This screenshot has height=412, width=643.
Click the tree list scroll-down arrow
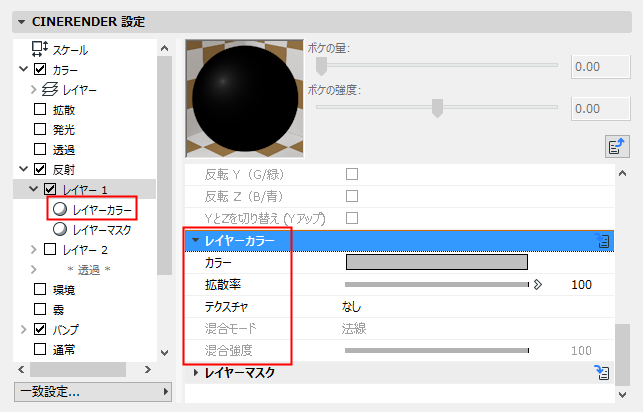click(164, 353)
